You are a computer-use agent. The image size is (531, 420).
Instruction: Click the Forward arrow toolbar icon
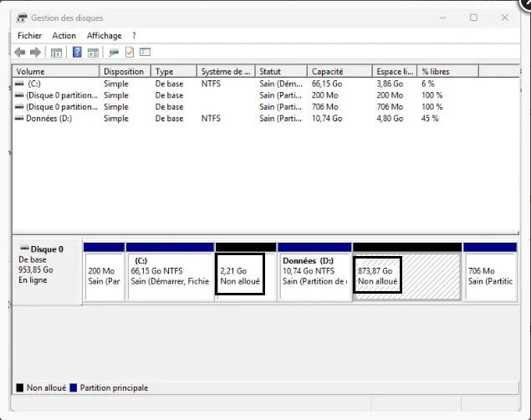pyautogui.click(x=35, y=53)
